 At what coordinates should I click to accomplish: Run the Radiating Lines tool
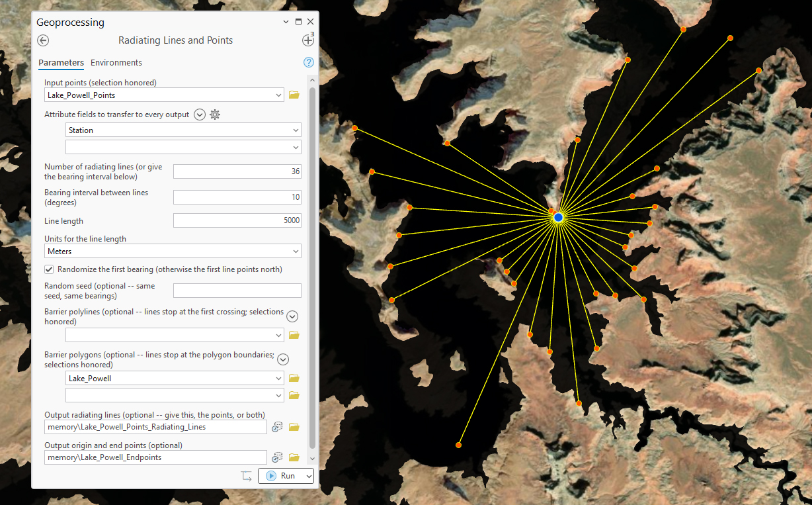point(280,476)
